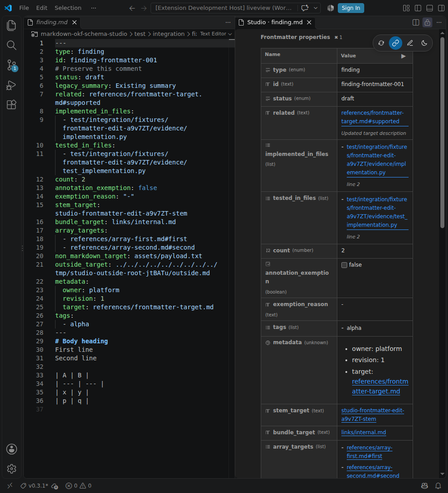Click the command center search field
Viewport: 448px width, 493px height.
pyautogui.click(x=224, y=8)
